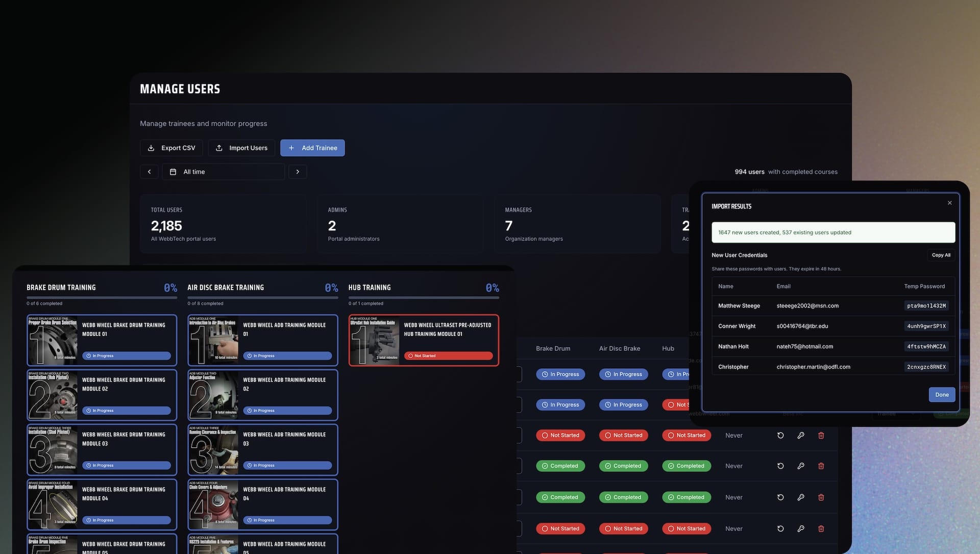Screen dimensions: 980x554
Task: Select the Hub column header
Action: click(x=668, y=348)
